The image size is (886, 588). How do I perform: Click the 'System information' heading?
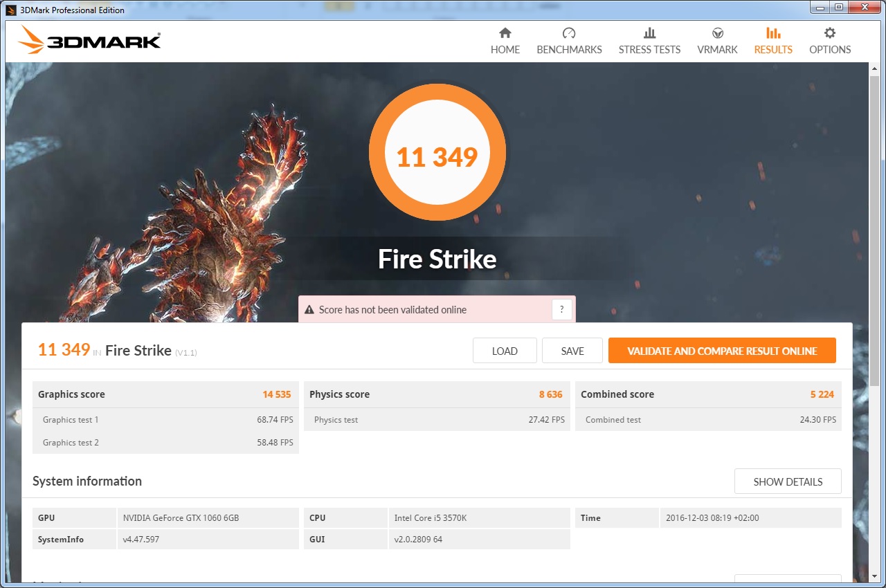point(87,481)
